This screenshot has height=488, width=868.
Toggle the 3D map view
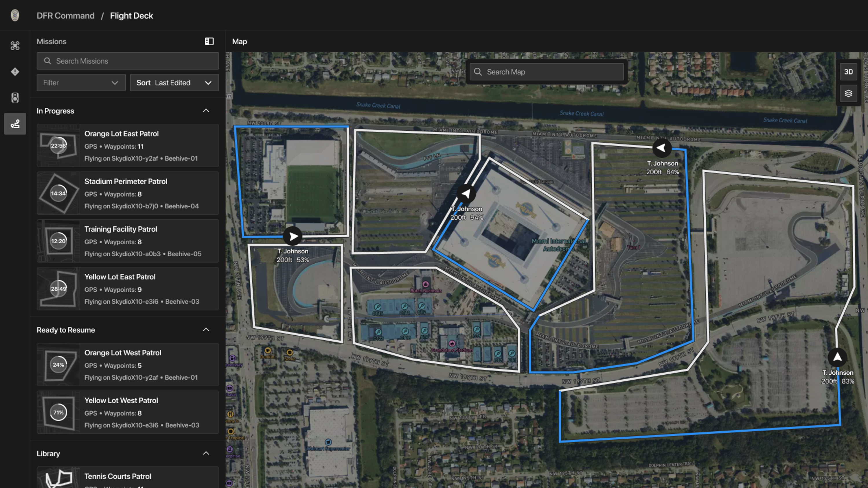click(x=848, y=72)
